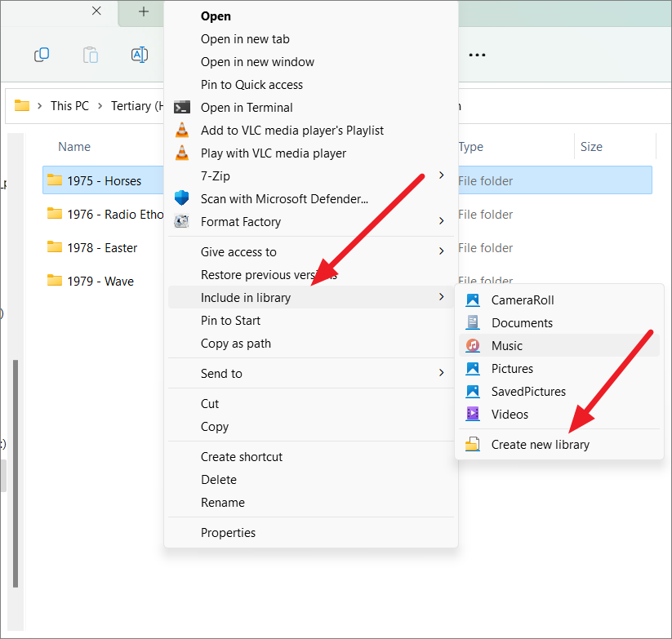This screenshot has height=639, width=672.
Task: Sort by the Size column header
Action: (591, 146)
